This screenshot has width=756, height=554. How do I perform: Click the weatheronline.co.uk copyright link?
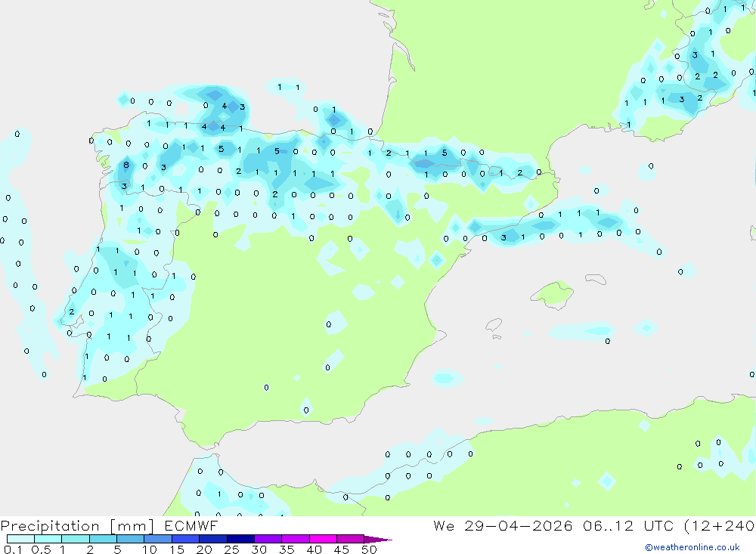pos(692,547)
